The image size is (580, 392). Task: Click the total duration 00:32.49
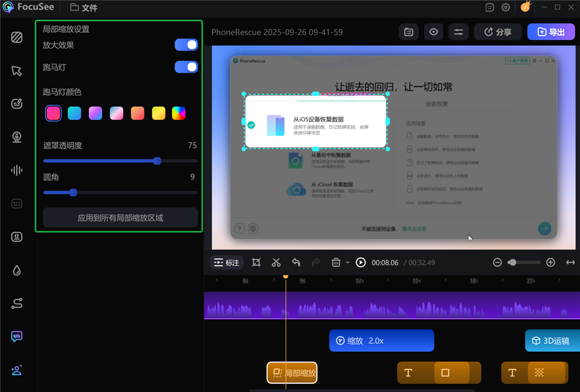pos(422,263)
